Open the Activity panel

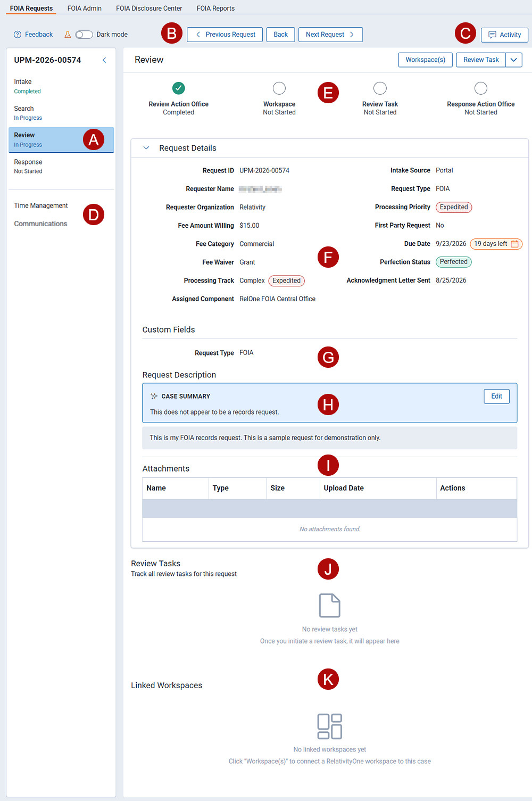tap(505, 35)
